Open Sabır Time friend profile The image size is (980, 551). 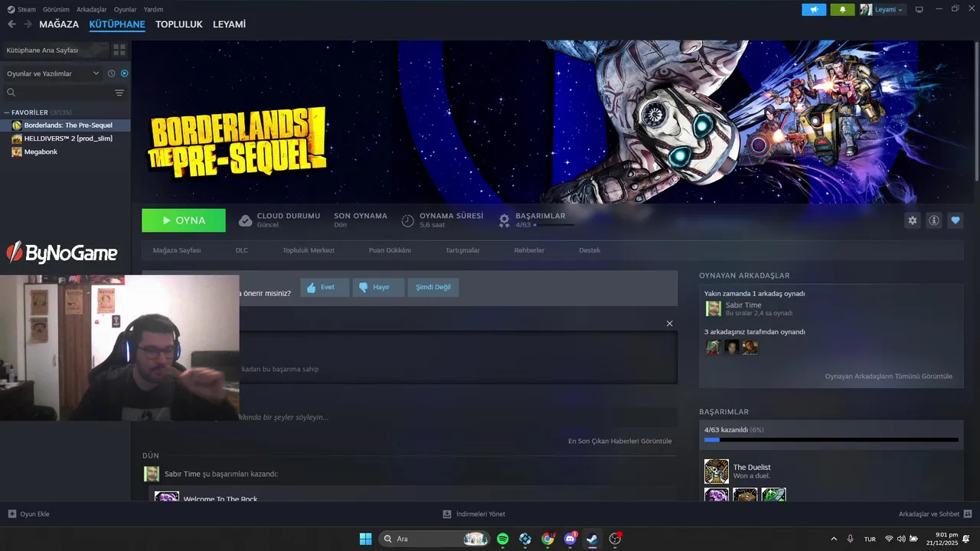click(743, 305)
